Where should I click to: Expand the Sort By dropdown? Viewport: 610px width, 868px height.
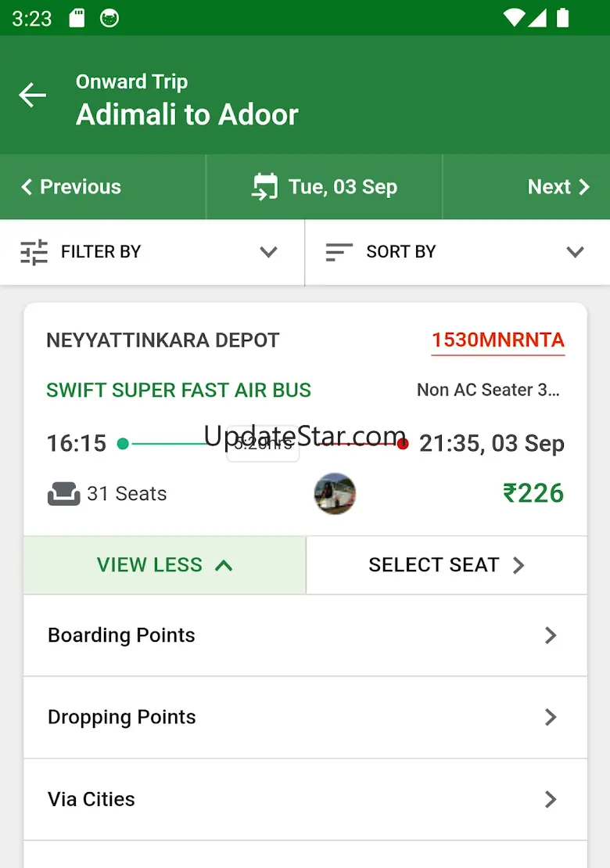coord(575,252)
